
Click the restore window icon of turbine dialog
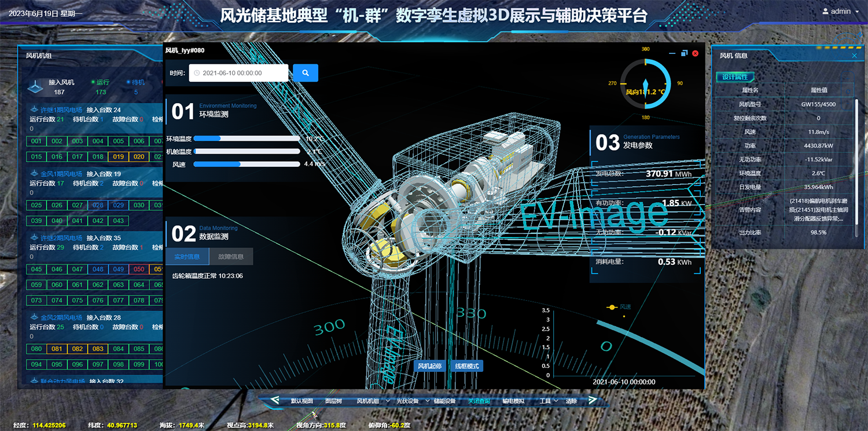pos(684,53)
